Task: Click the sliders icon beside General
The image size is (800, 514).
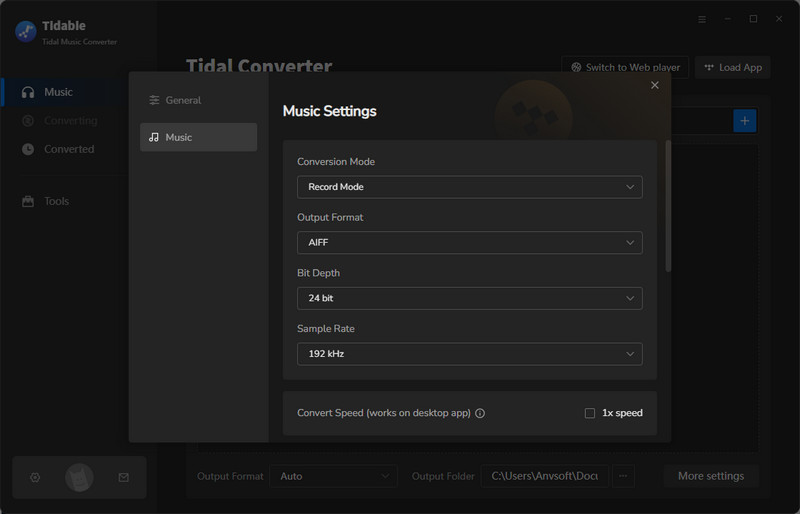Action: coord(154,100)
